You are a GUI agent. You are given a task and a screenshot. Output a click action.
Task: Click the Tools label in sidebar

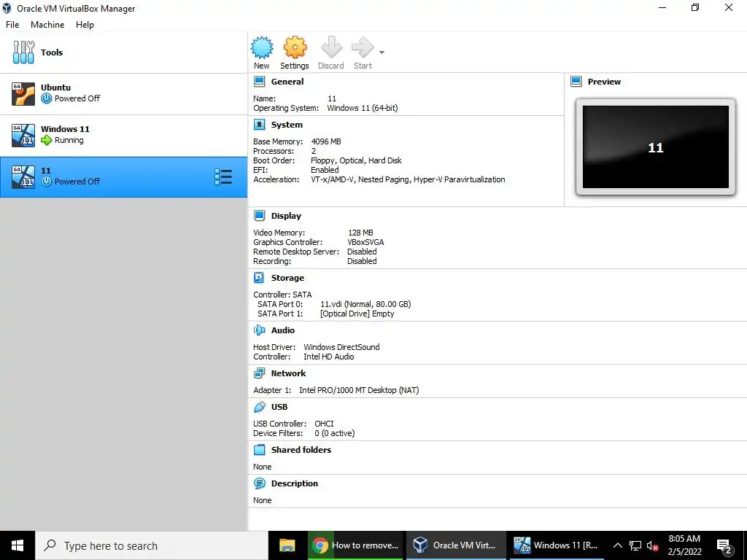click(x=52, y=52)
